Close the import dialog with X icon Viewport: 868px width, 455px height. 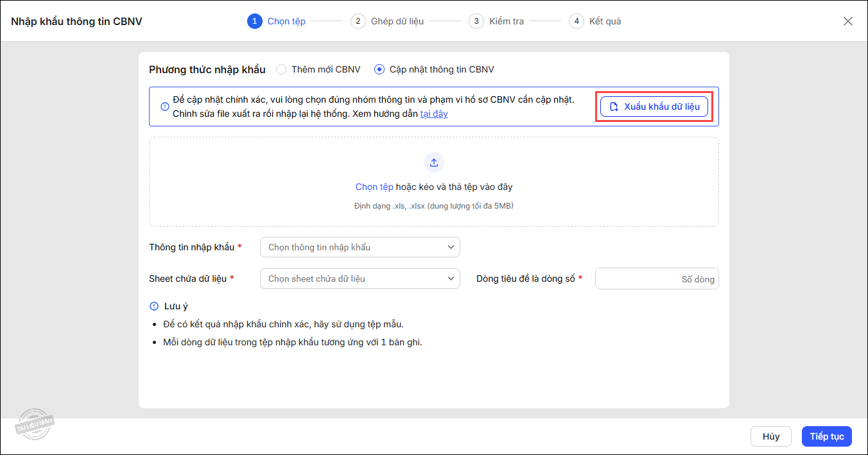coord(848,21)
